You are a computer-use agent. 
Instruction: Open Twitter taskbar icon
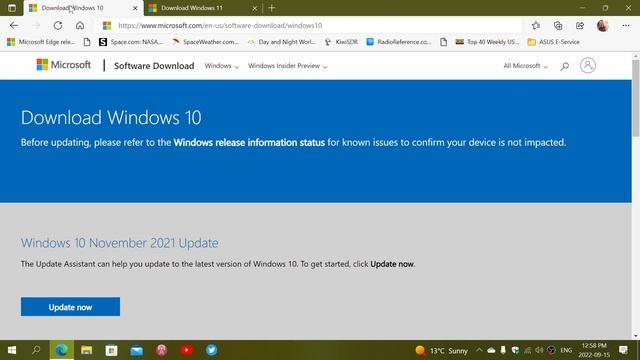tap(211, 350)
